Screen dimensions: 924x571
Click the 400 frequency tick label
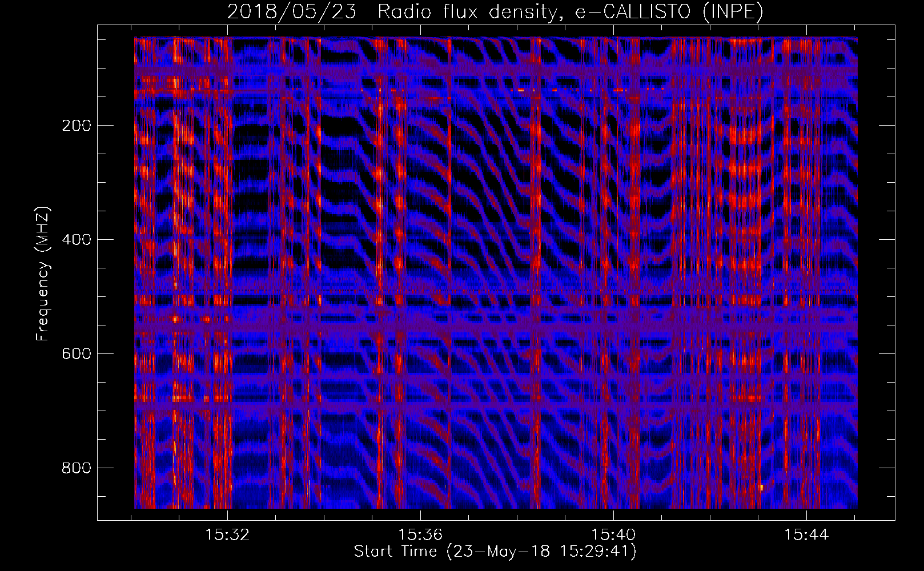77,240
